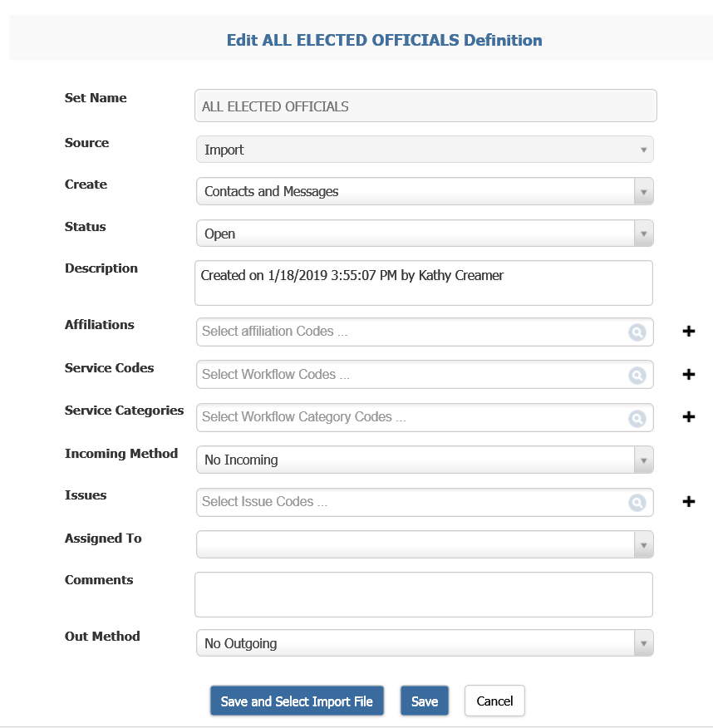The height and width of the screenshot is (728, 713).
Task: Add an issue code with plus icon
Action: pos(689,501)
